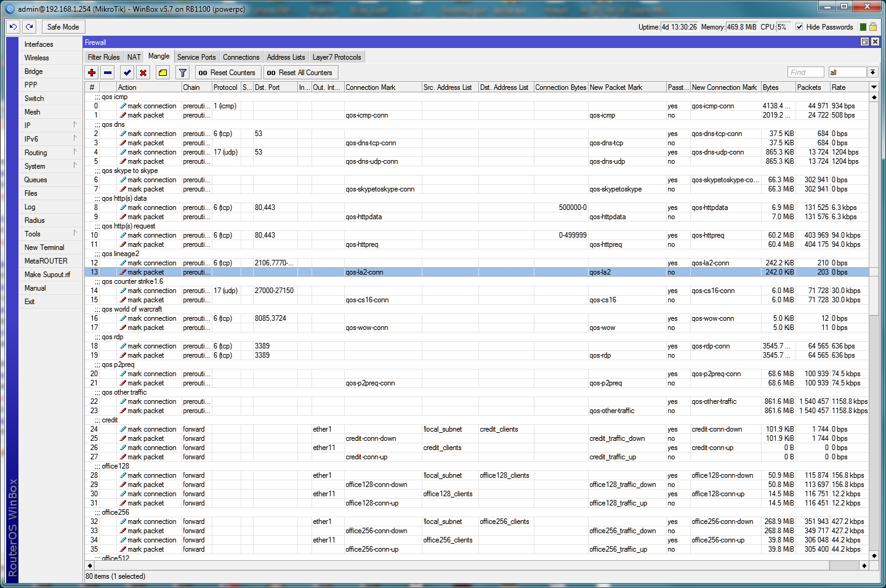Expand the Tools submenu
Screen dimensions: 886x588
pos(50,233)
